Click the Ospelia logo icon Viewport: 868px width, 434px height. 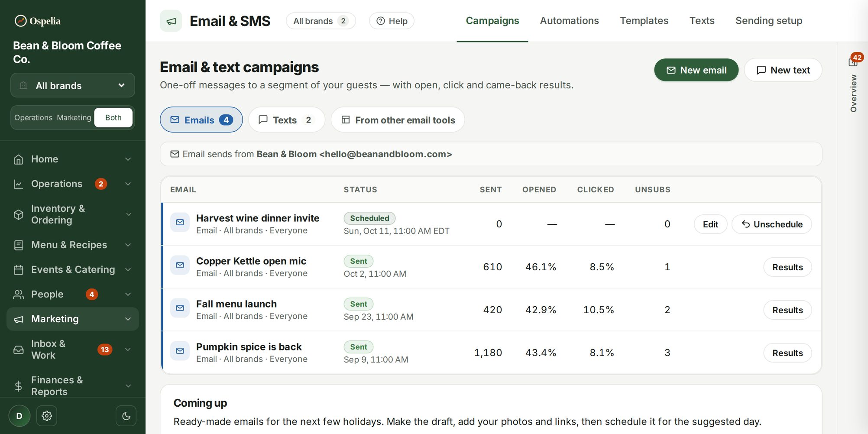point(20,21)
